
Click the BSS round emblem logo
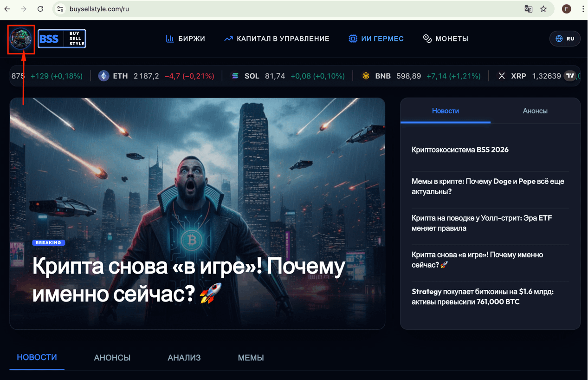pos(21,39)
